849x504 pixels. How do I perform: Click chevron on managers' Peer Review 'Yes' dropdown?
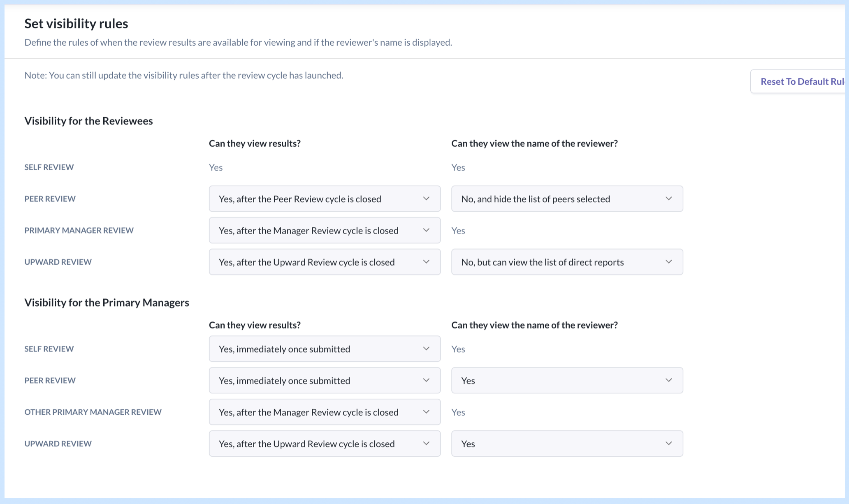[x=668, y=381]
